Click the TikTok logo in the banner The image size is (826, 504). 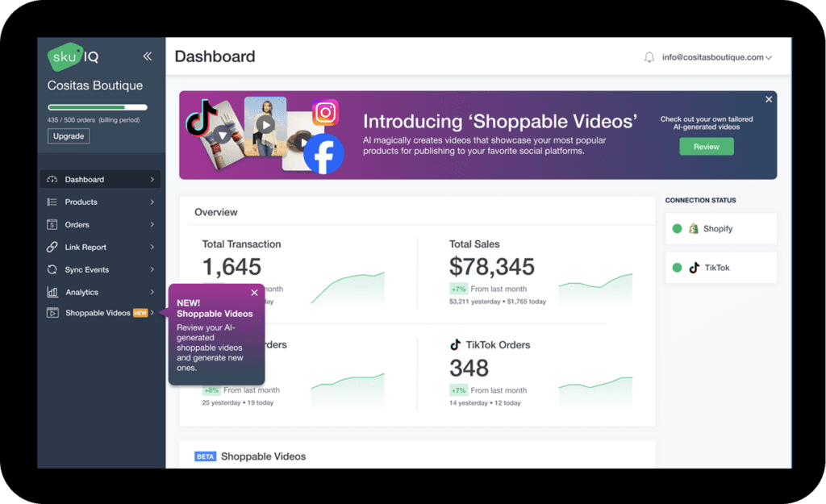pyautogui.click(x=201, y=118)
